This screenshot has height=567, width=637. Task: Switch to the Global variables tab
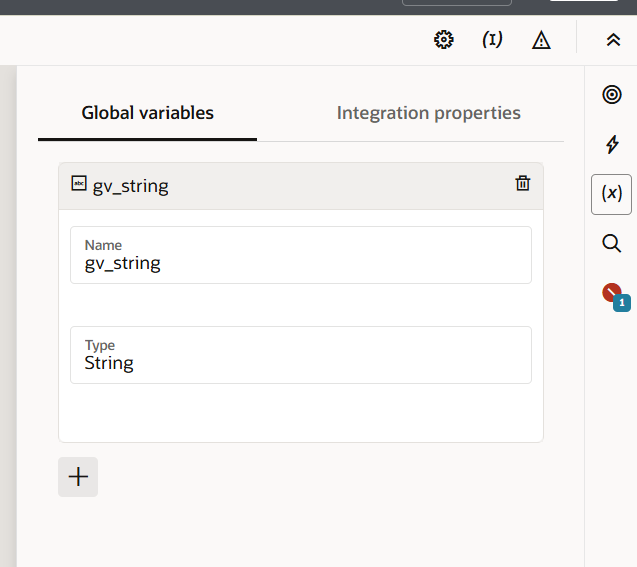tap(147, 113)
